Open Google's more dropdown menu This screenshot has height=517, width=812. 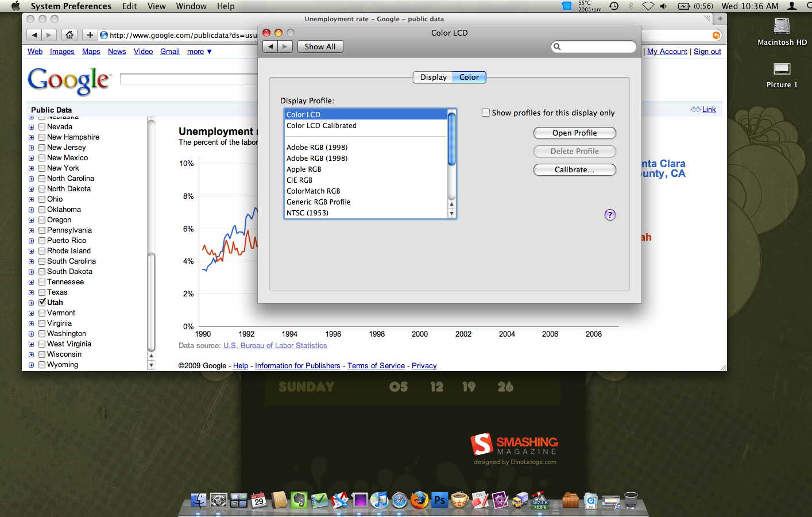(x=199, y=52)
